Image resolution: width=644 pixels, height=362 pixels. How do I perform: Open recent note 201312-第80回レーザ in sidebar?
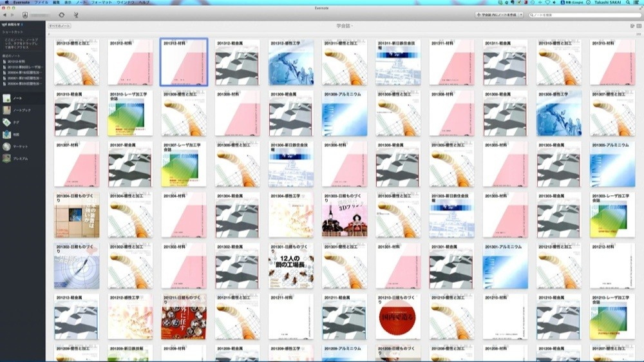tap(23, 67)
